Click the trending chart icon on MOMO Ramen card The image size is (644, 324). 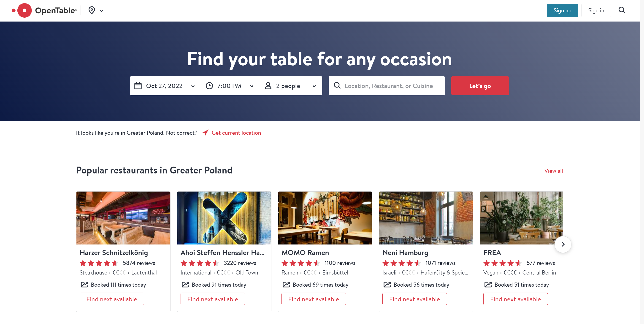click(x=287, y=284)
